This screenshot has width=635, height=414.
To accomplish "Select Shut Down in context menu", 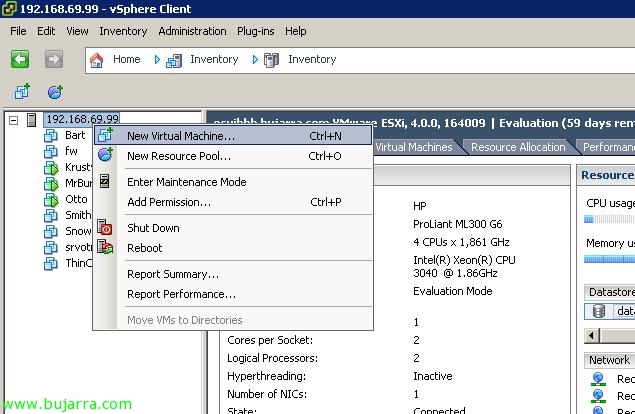I will click(x=233, y=228).
